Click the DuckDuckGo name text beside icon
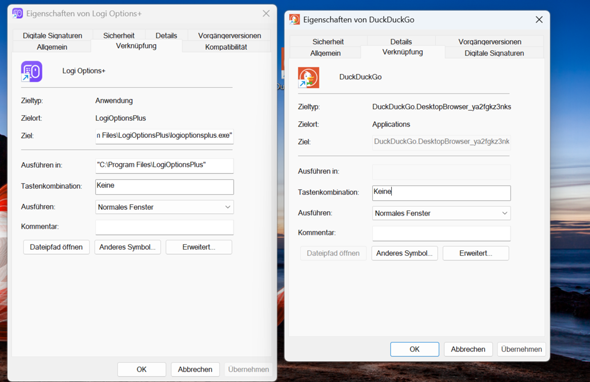590x382 pixels. (x=360, y=77)
